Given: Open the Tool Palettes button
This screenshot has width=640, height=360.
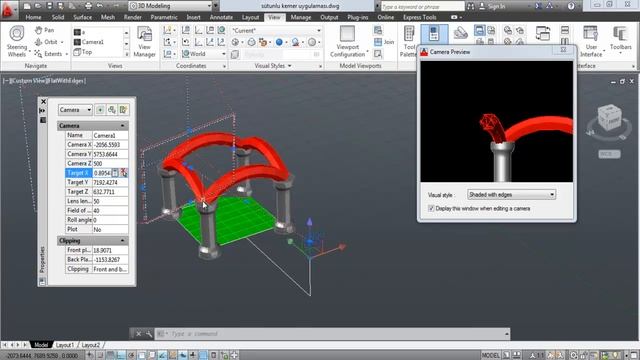Looking at the screenshot, I should click(x=409, y=41).
